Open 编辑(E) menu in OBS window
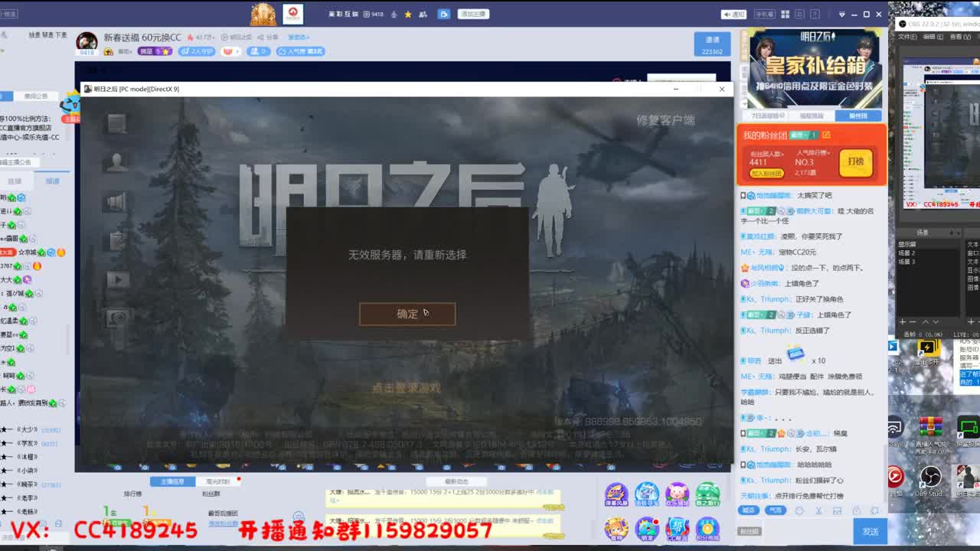 pos(933,37)
